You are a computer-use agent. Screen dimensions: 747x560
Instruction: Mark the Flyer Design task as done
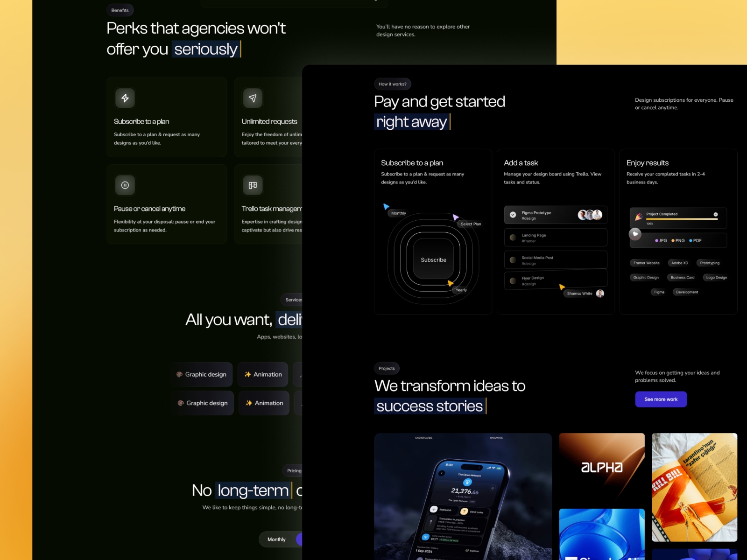513,281
